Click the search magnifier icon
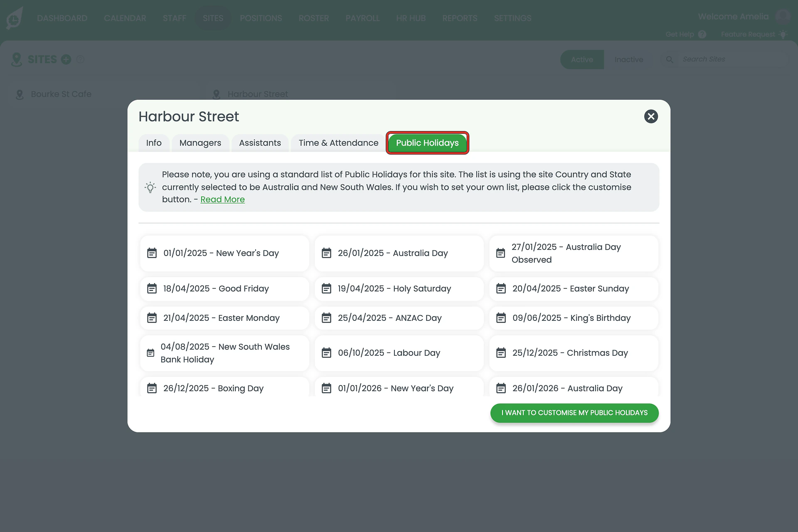798x532 pixels. (x=670, y=60)
